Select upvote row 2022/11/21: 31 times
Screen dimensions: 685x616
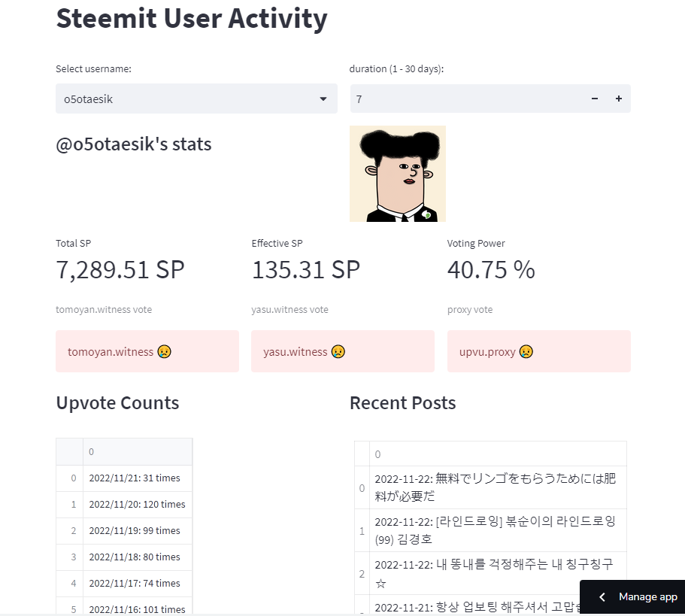tap(138, 478)
